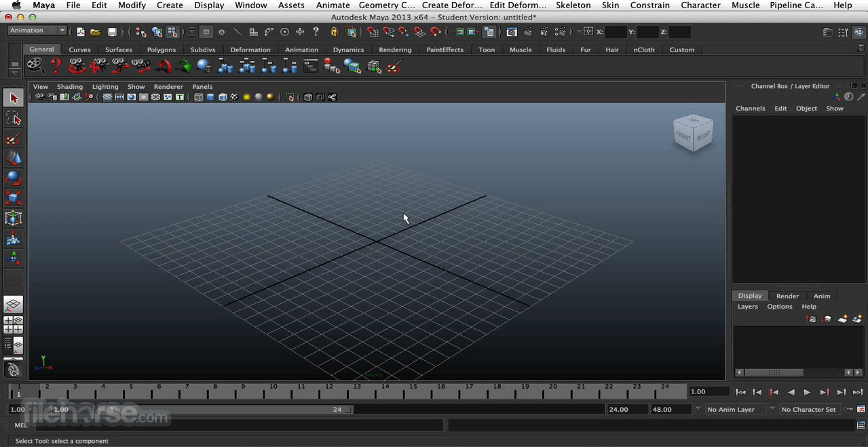
Task: Click the film reel shelf icon
Action: (35, 66)
